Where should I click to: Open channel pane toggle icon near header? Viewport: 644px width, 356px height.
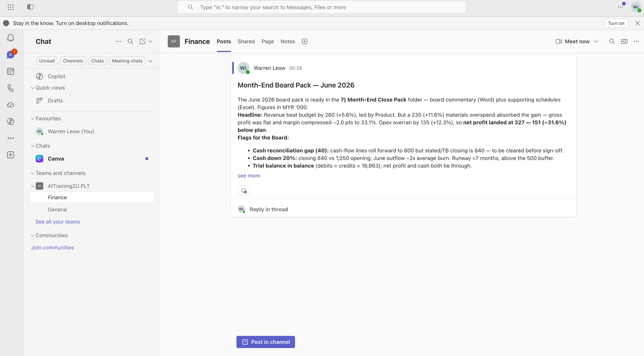[x=624, y=41]
